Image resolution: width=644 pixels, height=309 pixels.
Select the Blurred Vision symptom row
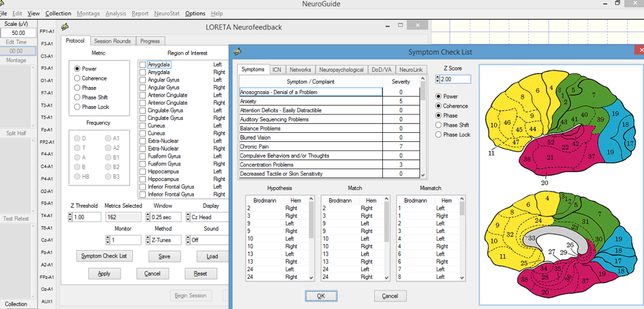[330, 137]
